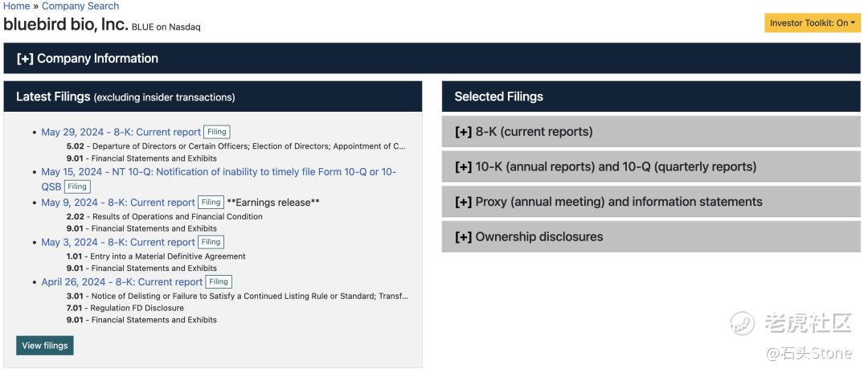Open April 26, 2024 8-K report

[122, 282]
